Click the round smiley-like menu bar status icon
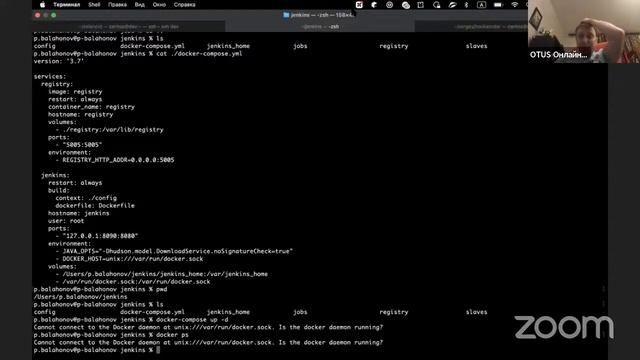The width and height of the screenshot is (640, 360). [x=389, y=5]
